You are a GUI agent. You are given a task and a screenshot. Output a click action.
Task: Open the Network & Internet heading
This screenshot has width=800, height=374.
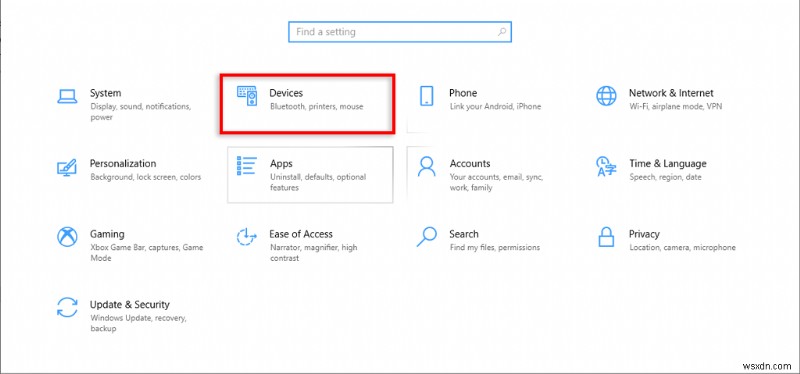pyautogui.click(x=671, y=93)
